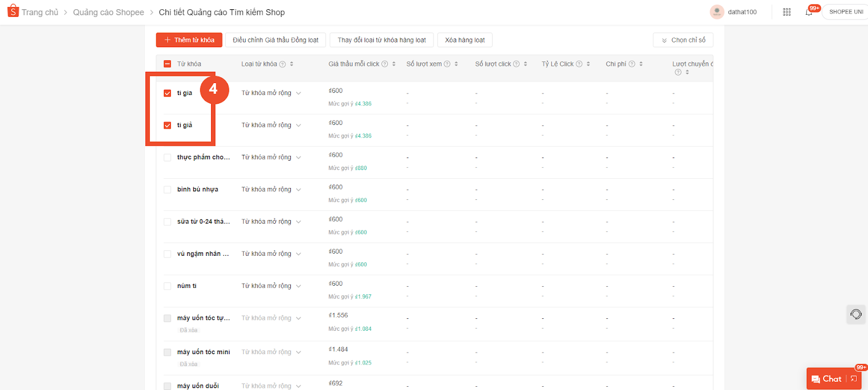Open keyword type dropdown for 'núm ti'
Viewport: 868px width, 390px height.
point(271,285)
